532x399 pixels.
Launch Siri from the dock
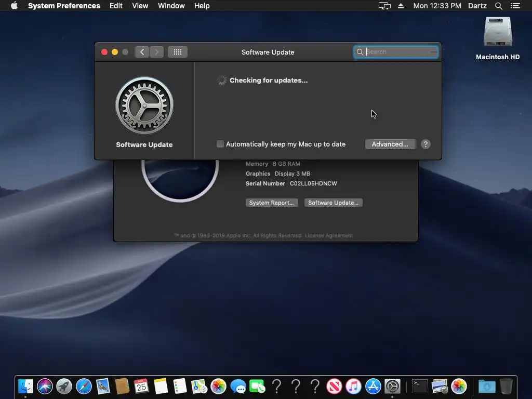point(45,387)
